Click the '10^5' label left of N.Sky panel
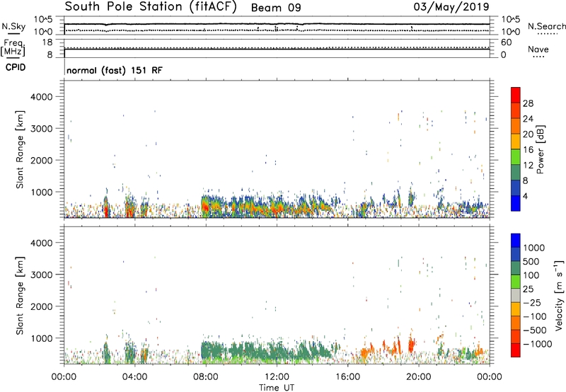566x392 pixels. (x=43, y=19)
